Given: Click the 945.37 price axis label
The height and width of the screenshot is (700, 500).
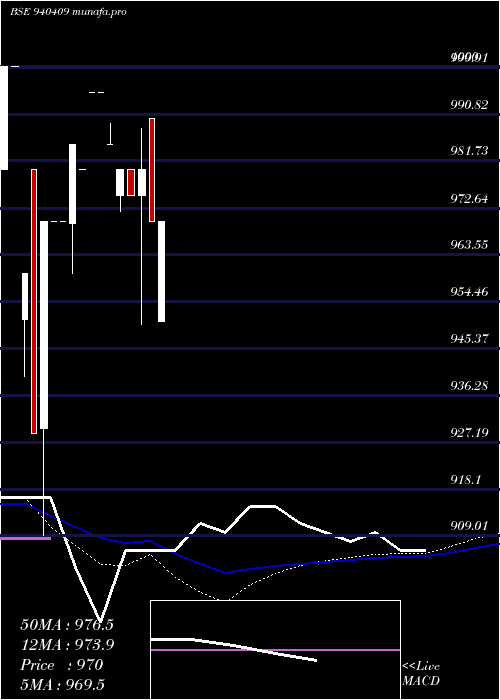Looking at the screenshot, I should click(469, 338).
